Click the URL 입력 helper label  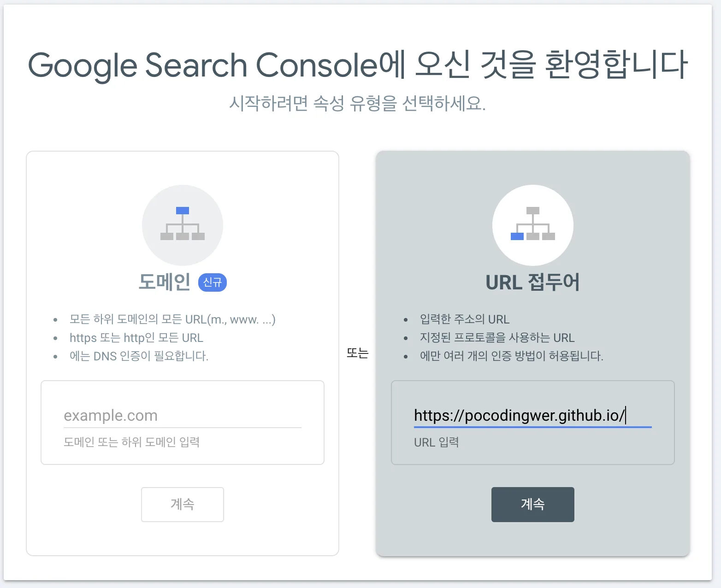pos(437,442)
